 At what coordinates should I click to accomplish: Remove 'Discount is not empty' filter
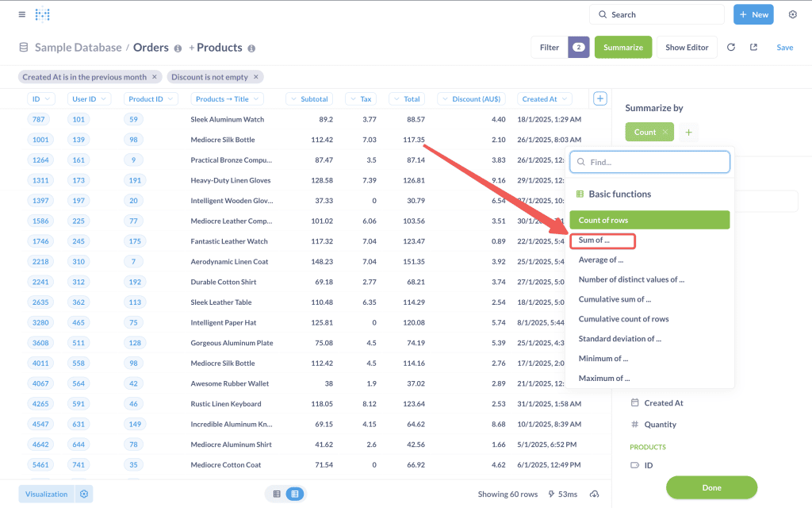[256, 77]
